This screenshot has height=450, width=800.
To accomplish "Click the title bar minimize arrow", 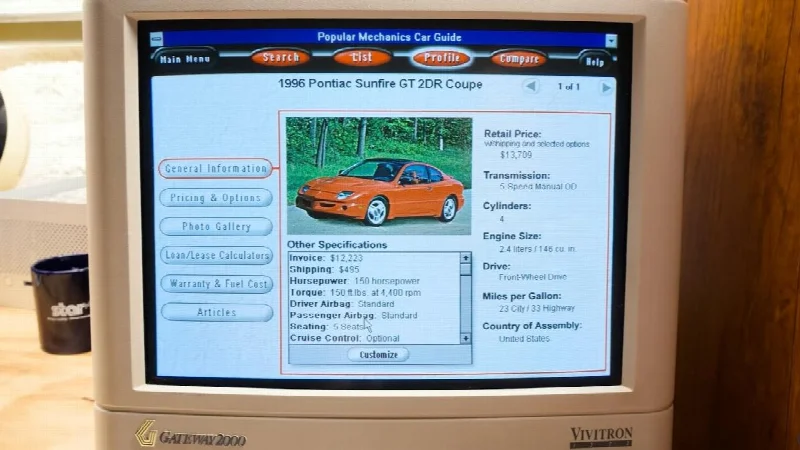I will 611,40.
